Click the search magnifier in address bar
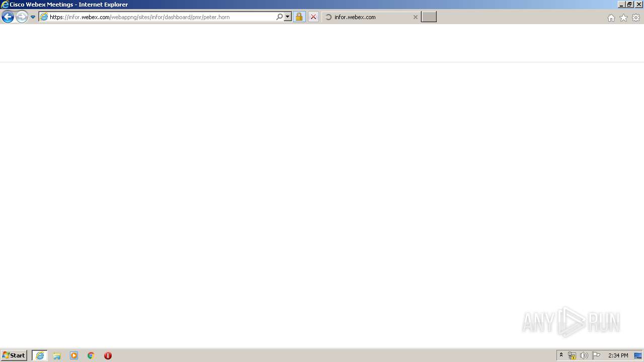Screen dimensions: 644x362 pos(280,17)
